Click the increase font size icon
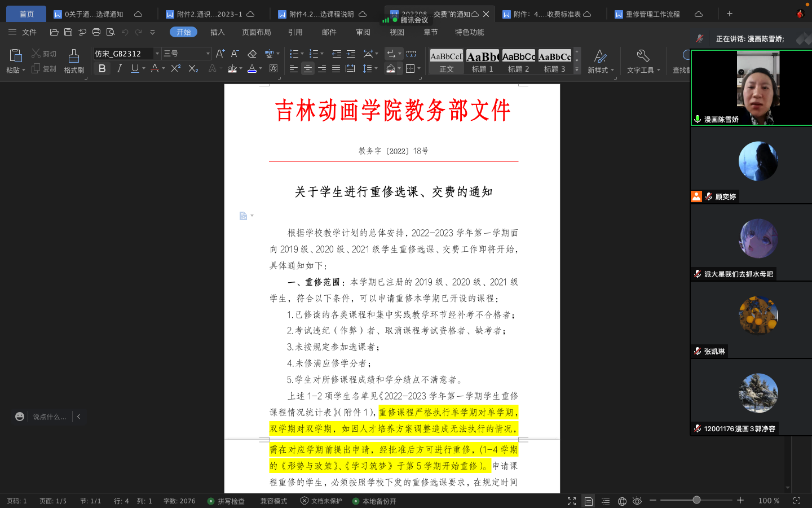Screen dimensions: 812x508 point(220,54)
